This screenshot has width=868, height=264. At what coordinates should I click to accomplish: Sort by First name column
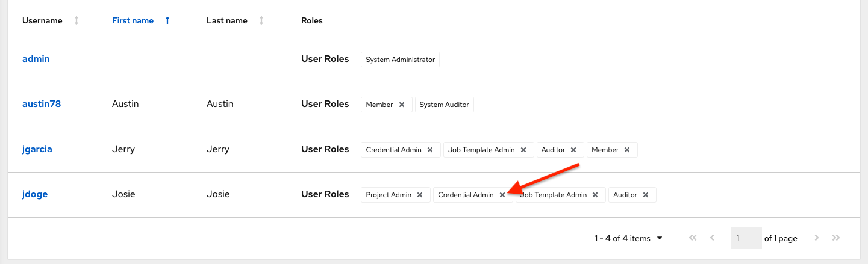click(167, 20)
